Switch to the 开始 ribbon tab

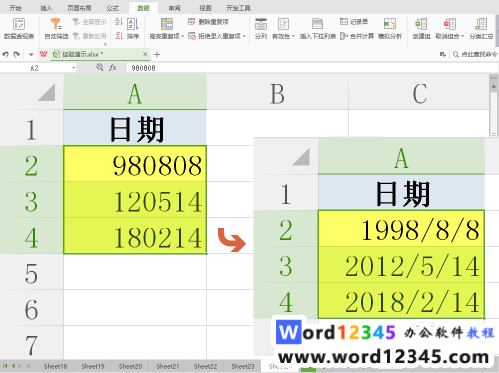point(15,8)
